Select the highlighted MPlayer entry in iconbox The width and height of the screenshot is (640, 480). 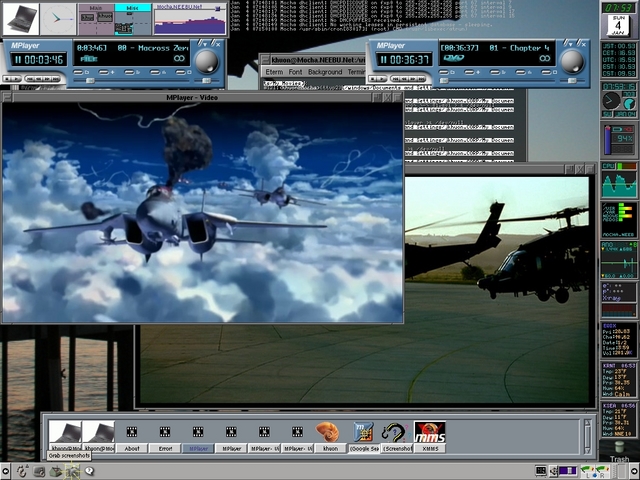[x=198, y=438]
